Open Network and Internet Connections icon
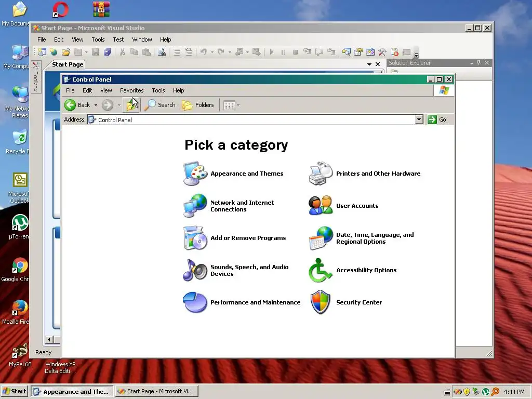This screenshot has width=532, height=399. (x=195, y=206)
